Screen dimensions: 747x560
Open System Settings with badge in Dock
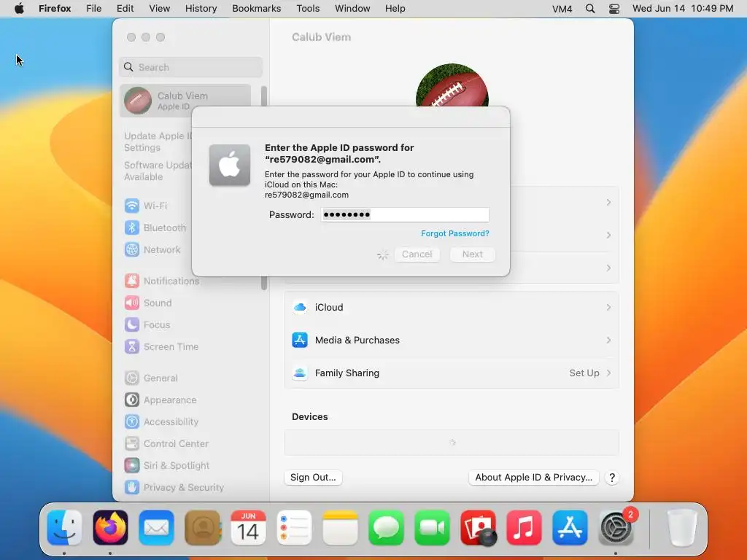[x=616, y=528]
